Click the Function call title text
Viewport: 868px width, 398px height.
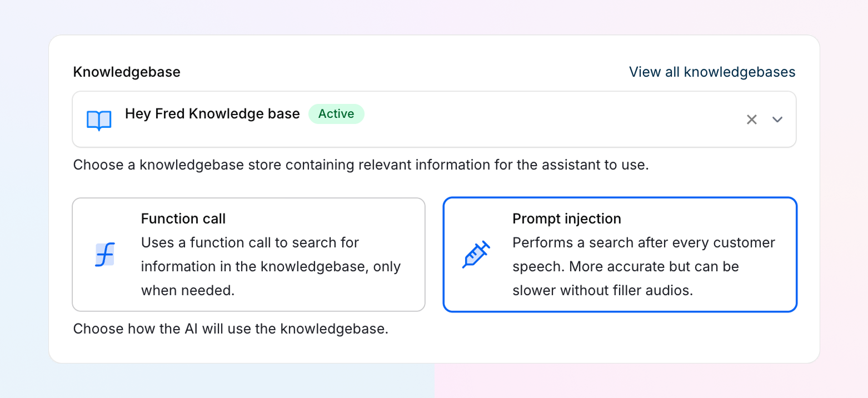pos(183,218)
